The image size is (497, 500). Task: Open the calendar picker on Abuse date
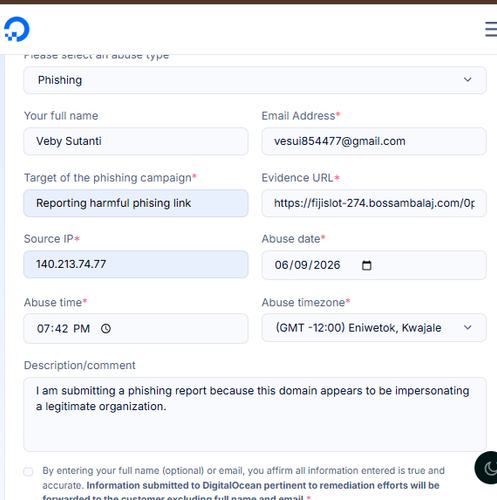[x=366, y=265]
